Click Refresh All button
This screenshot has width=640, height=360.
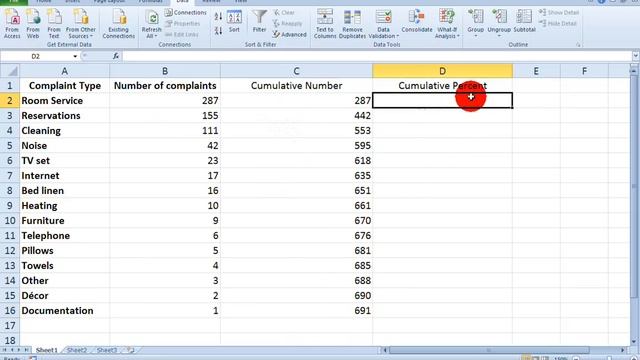click(151, 24)
